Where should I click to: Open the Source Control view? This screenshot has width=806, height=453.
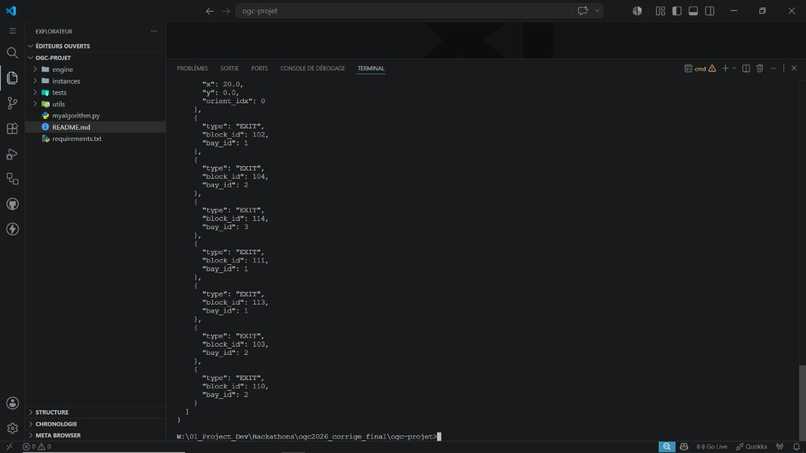[x=12, y=103]
